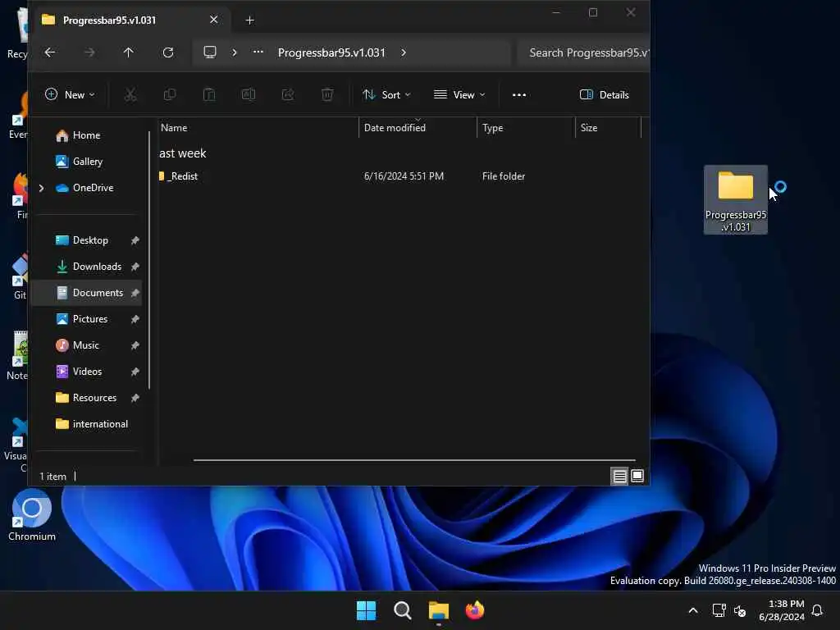The height and width of the screenshot is (630, 840).
Task: Expand the OneDrive tree node
Action: tap(41, 188)
